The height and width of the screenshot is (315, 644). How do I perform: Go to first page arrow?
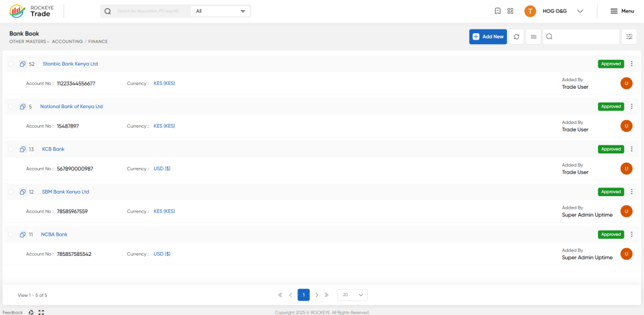coord(280,295)
